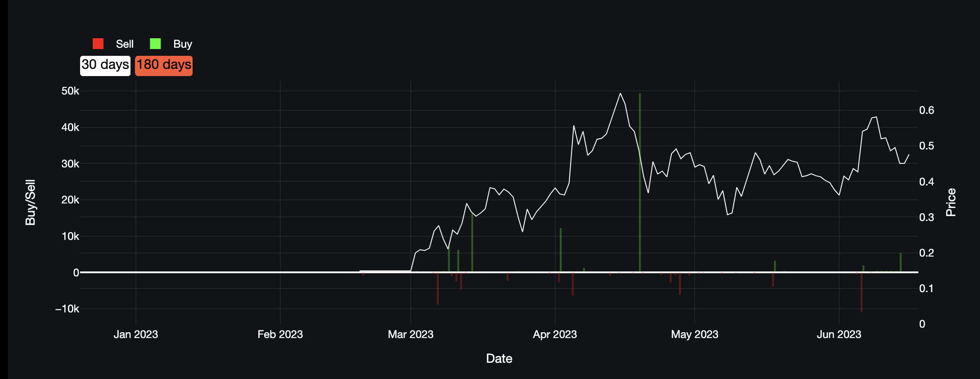This screenshot has width=980, height=379.
Task: Click the 0.3 tick on Price axis
Action: (927, 217)
